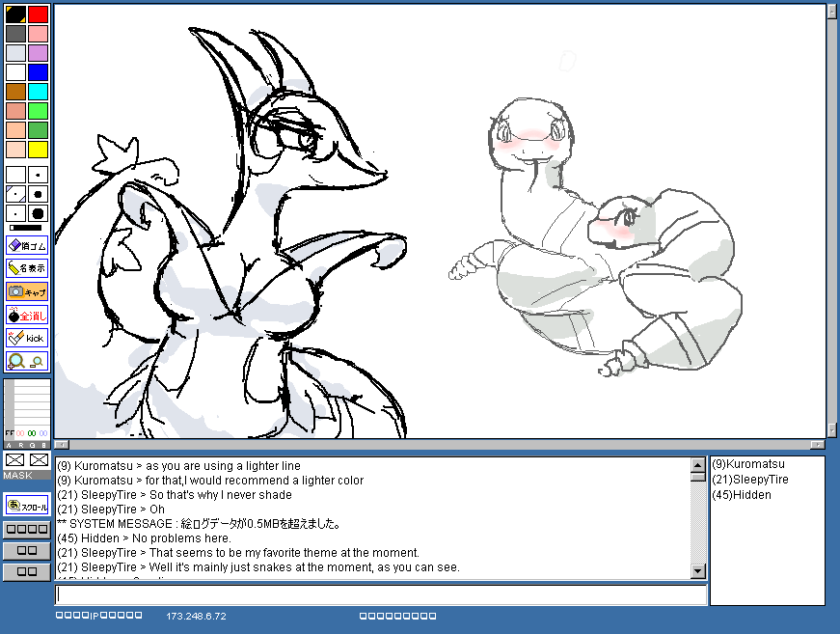Click the bottom two-square gray button

coord(27,572)
